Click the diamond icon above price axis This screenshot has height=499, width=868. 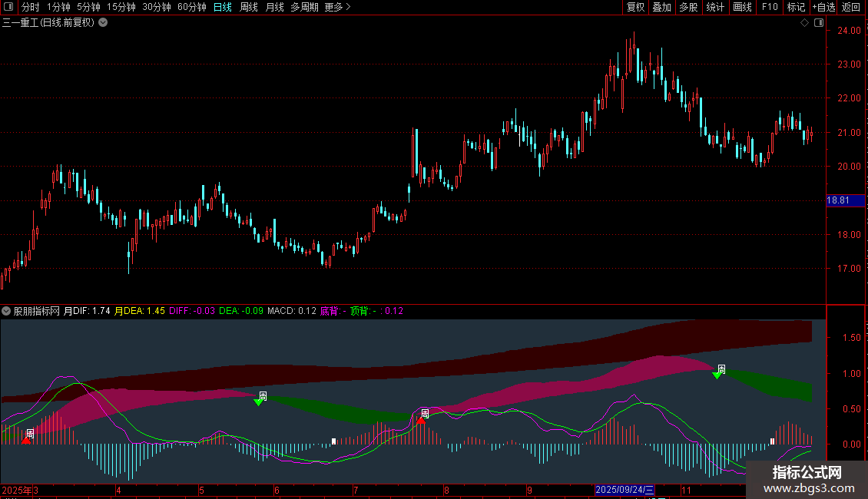point(804,23)
